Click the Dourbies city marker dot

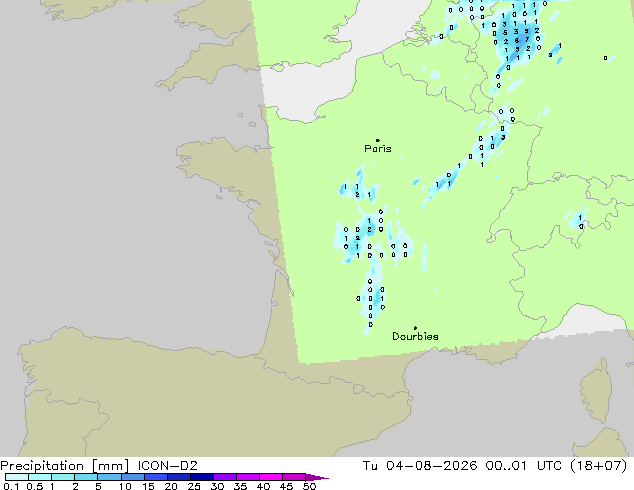click(415, 328)
